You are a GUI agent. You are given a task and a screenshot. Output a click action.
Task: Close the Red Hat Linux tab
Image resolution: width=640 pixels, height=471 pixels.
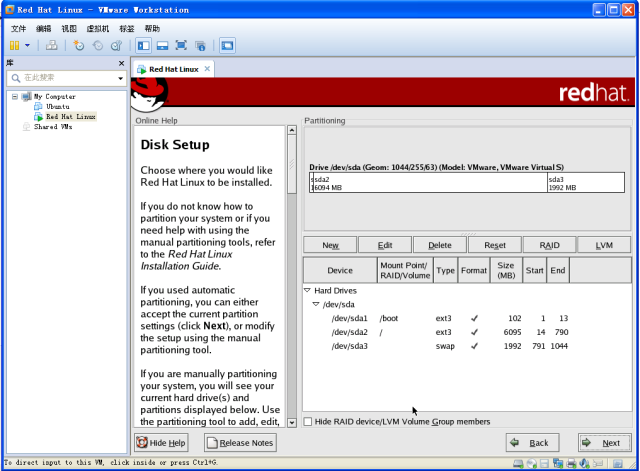[x=207, y=69]
